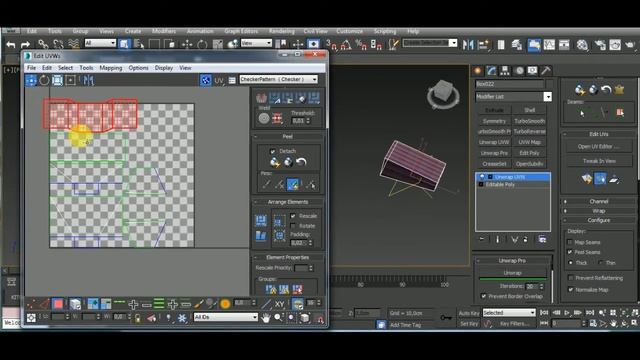The image size is (640, 360).
Task: Open the CheckerPattern texture dropdown
Action: pyautogui.click(x=279, y=79)
